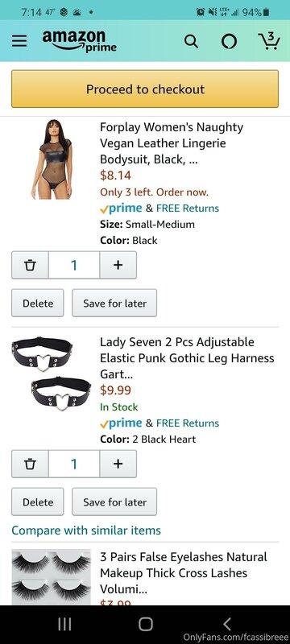Tap the false eyelashes product thumbnail

52,577
